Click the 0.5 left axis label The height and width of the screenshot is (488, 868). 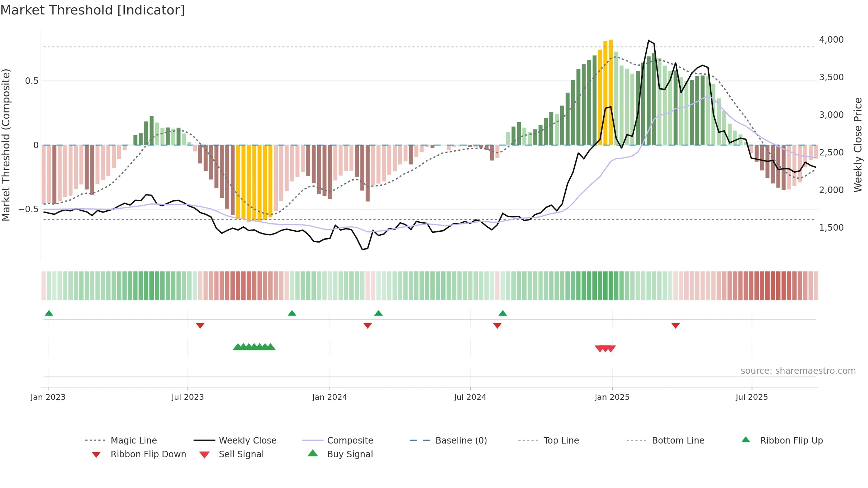(x=32, y=81)
